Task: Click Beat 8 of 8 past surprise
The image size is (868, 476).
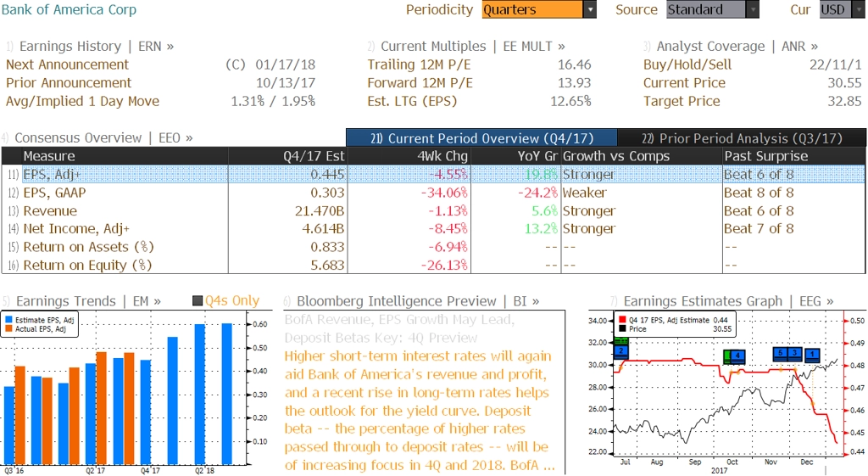Action: tap(759, 193)
